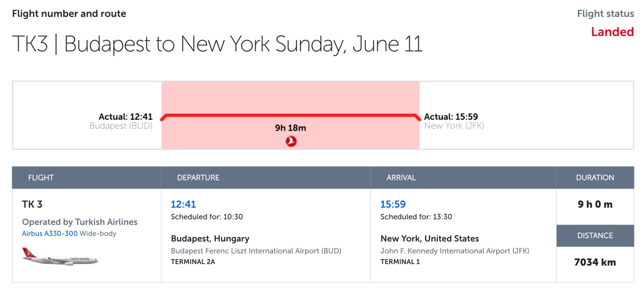
Task: Select the DEPARTURE column header
Action: click(198, 178)
